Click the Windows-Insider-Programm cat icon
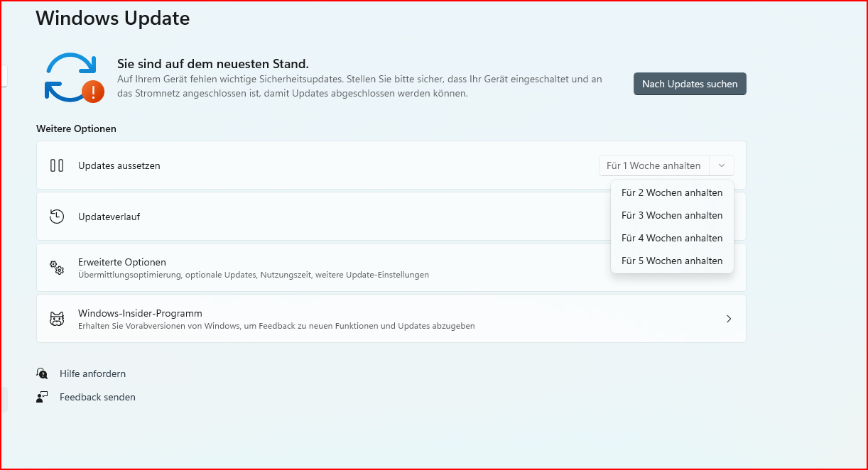This screenshot has height=470, width=868. [x=57, y=319]
